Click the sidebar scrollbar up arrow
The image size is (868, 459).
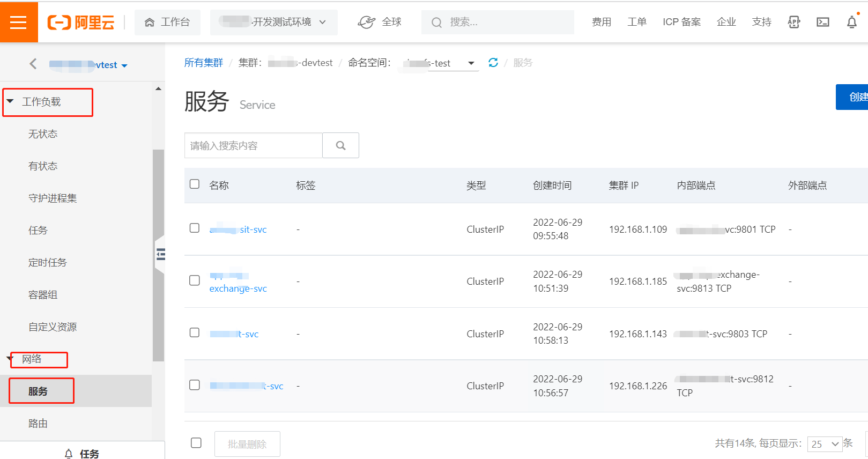[158, 89]
